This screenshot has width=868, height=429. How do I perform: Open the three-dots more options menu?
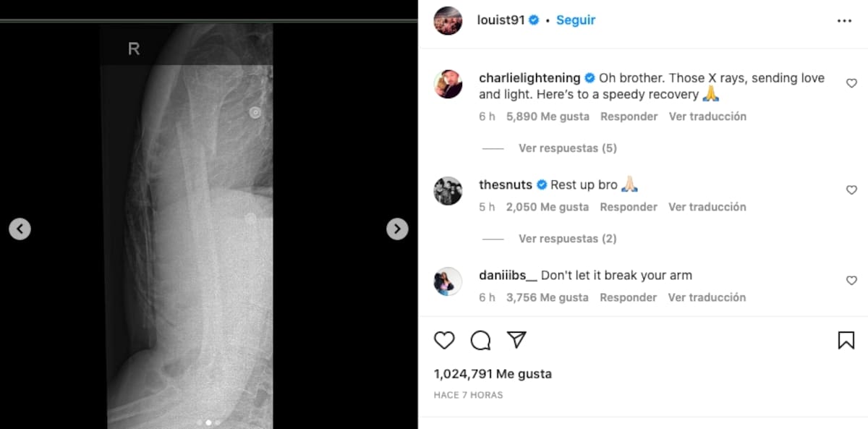(844, 21)
